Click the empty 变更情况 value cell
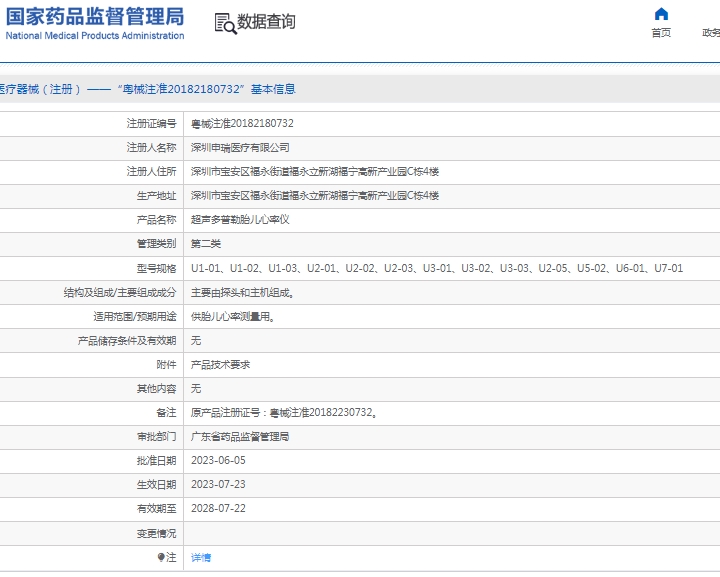The height and width of the screenshot is (577, 720). point(452,533)
